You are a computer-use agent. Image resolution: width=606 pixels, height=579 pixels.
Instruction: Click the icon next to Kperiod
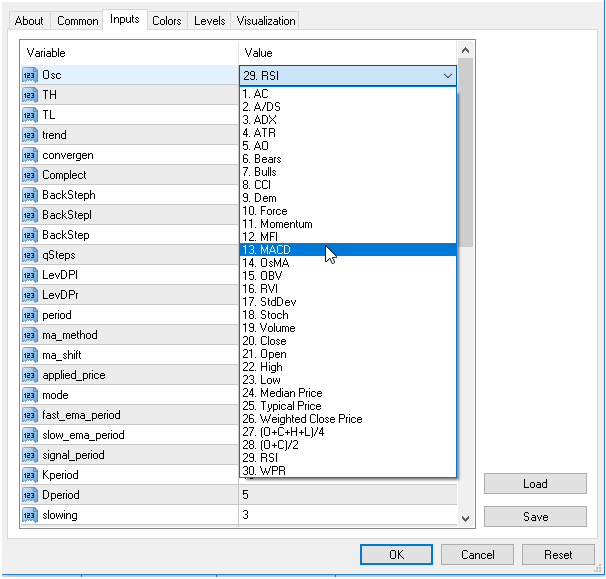coord(29,475)
